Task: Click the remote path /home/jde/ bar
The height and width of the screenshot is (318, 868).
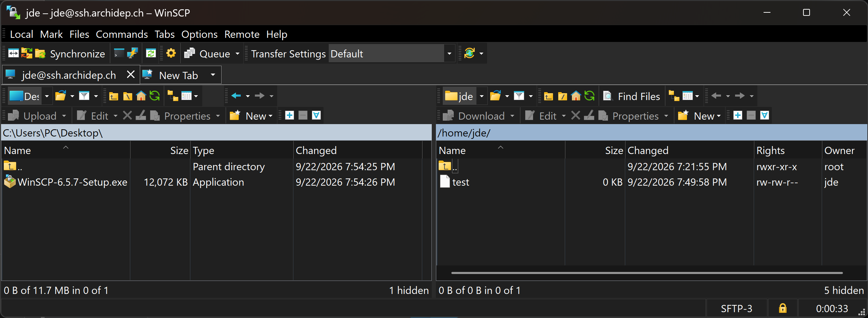Action: [651, 133]
